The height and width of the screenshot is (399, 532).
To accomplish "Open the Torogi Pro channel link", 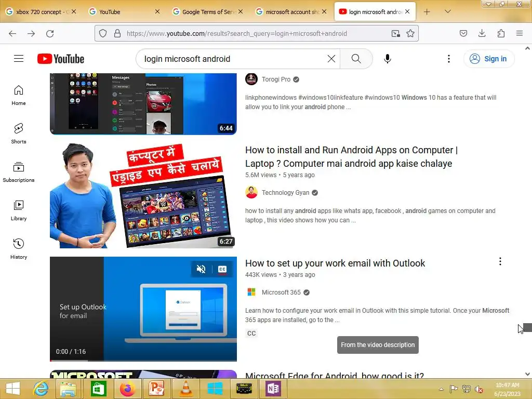I will tap(276, 79).
